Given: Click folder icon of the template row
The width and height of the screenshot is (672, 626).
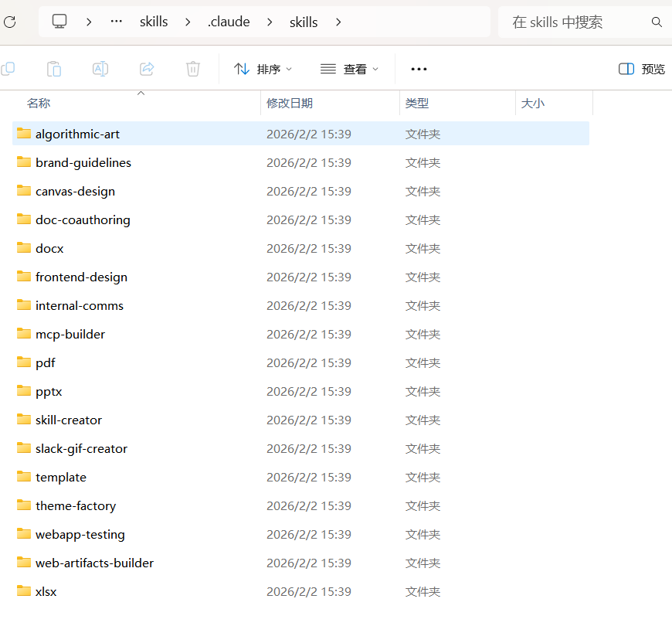Looking at the screenshot, I should 24,476.
